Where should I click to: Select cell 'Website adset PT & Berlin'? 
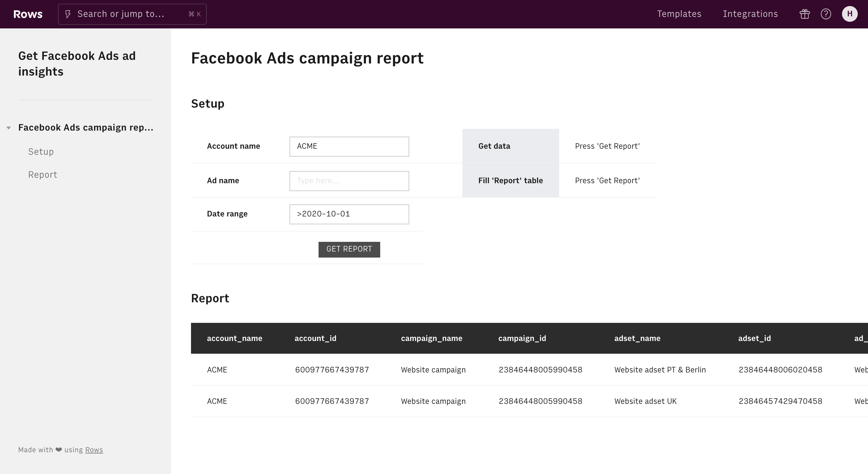660,370
